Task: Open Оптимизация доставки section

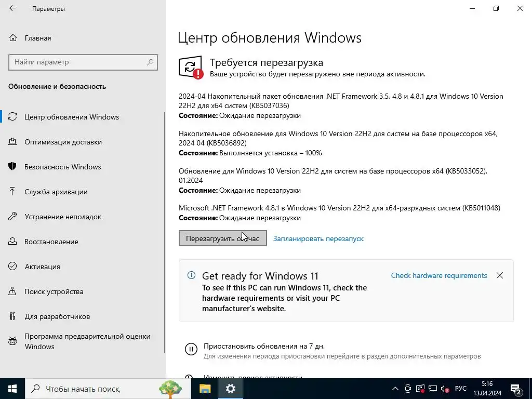Action: (x=63, y=142)
